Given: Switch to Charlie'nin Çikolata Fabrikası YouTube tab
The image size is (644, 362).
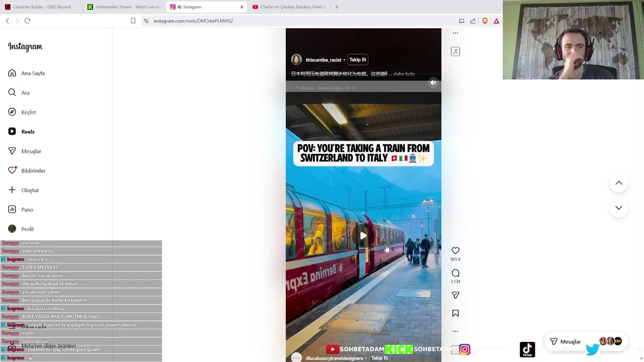Looking at the screenshot, I should pyautogui.click(x=289, y=7).
